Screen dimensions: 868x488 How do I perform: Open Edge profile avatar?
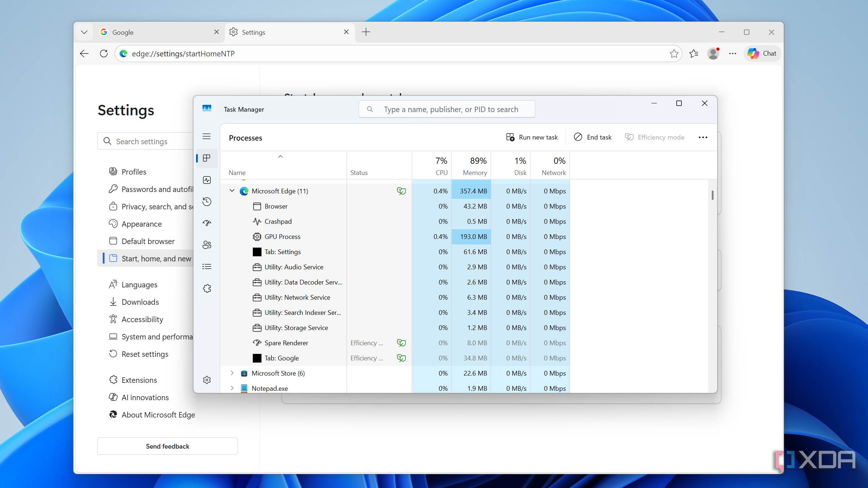click(713, 53)
